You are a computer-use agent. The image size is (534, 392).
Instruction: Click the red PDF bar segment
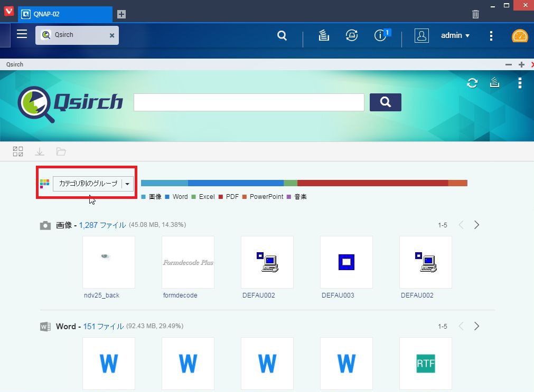372,183
